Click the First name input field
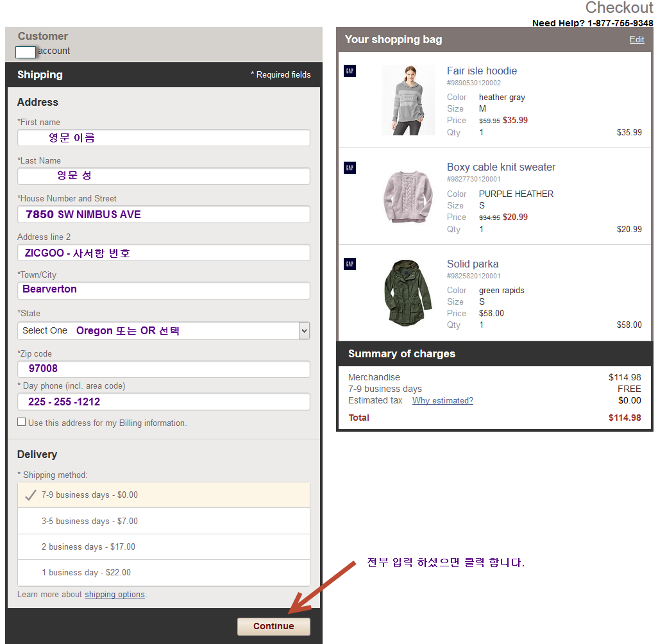 164,138
